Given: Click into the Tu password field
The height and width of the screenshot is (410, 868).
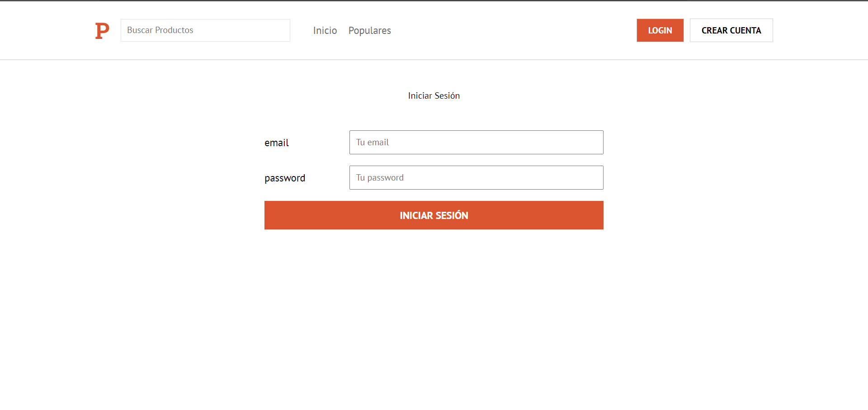Looking at the screenshot, I should coord(476,177).
